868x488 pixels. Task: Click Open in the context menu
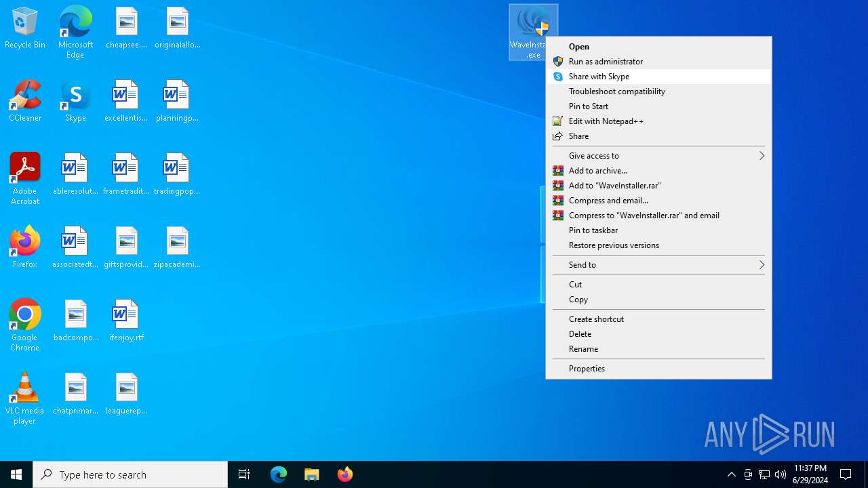click(658, 47)
